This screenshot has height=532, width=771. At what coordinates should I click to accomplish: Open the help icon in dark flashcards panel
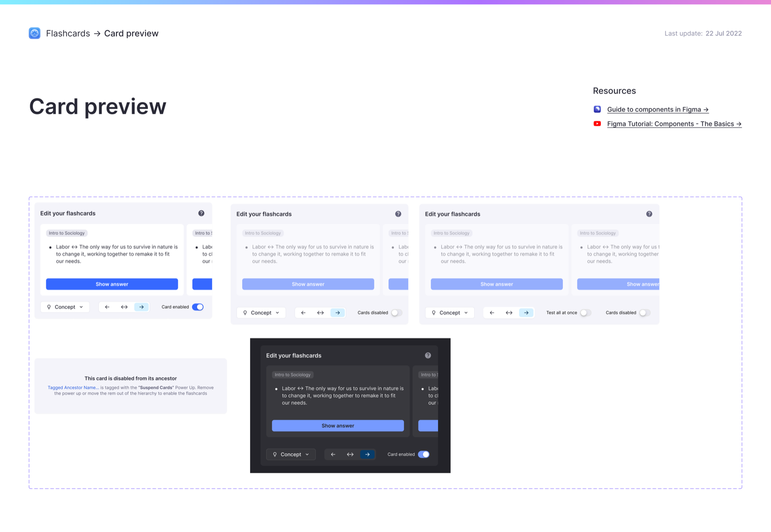coord(428,355)
